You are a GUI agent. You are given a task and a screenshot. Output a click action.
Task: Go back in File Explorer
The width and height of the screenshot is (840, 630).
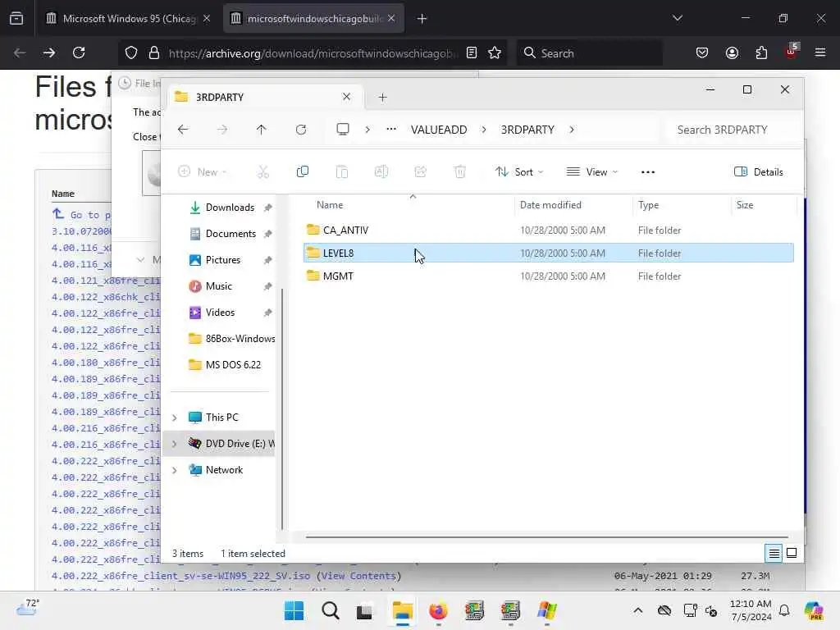tap(183, 129)
